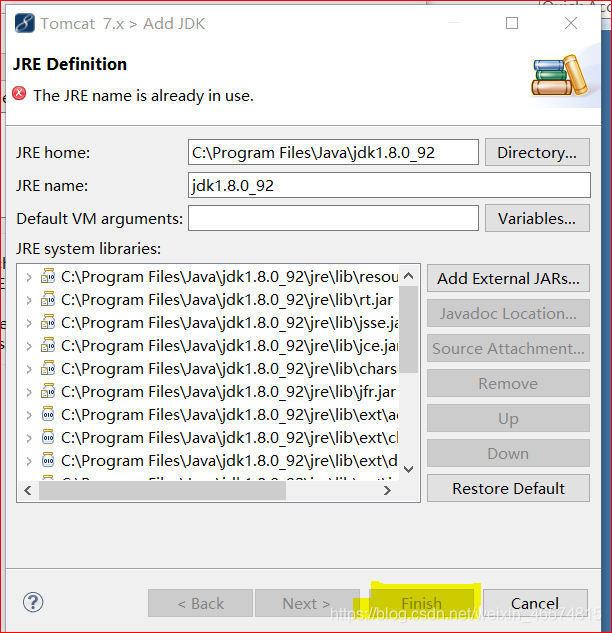Click the Variables... button
This screenshot has width=612, height=633.
(x=537, y=218)
